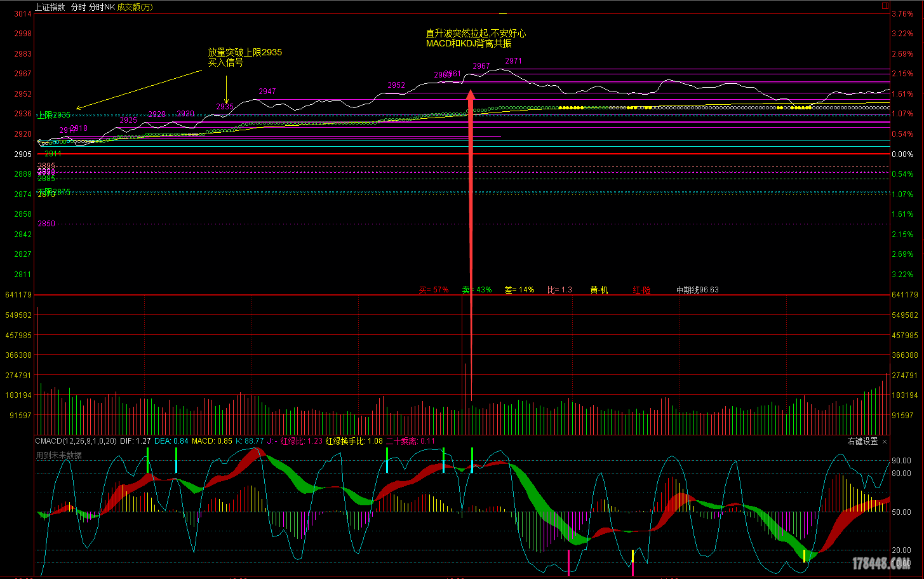Click the 641179 volume axis label on the left
The image size is (924, 579).
(18, 295)
